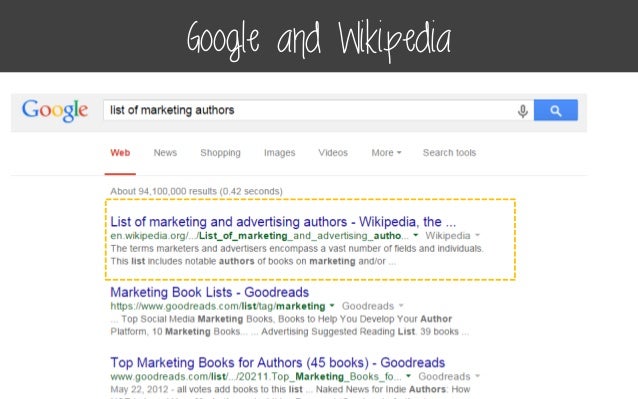Screen dimensions: 638x399
Task: Open Goodreads source dropdown under Marketing Book Lists
Action: coord(373,306)
